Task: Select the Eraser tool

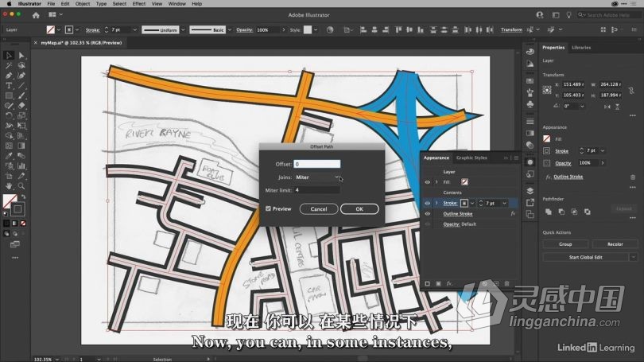Action: coord(21,106)
